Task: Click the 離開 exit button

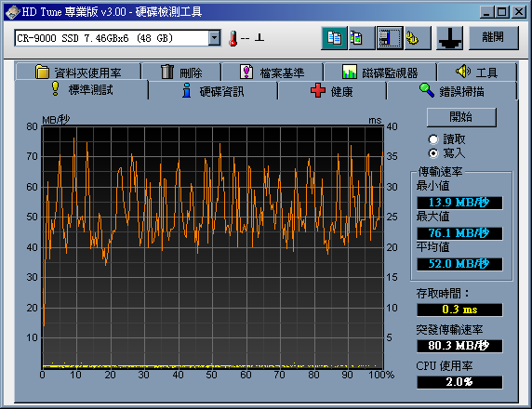Action: click(x=494, y=38)
